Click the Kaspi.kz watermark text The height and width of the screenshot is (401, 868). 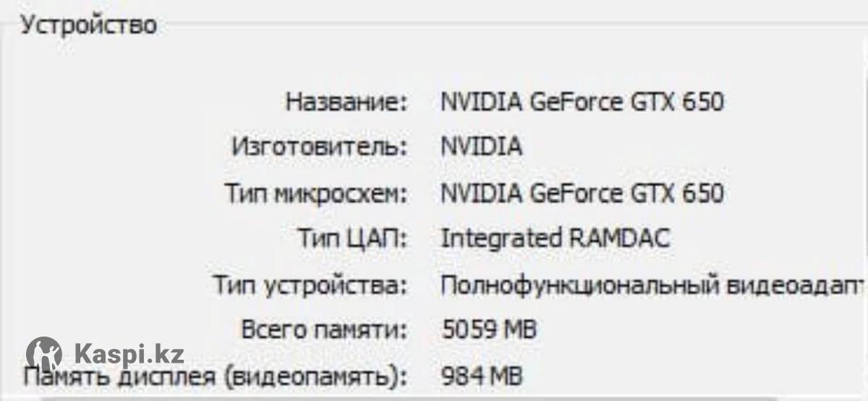point(129,354)
